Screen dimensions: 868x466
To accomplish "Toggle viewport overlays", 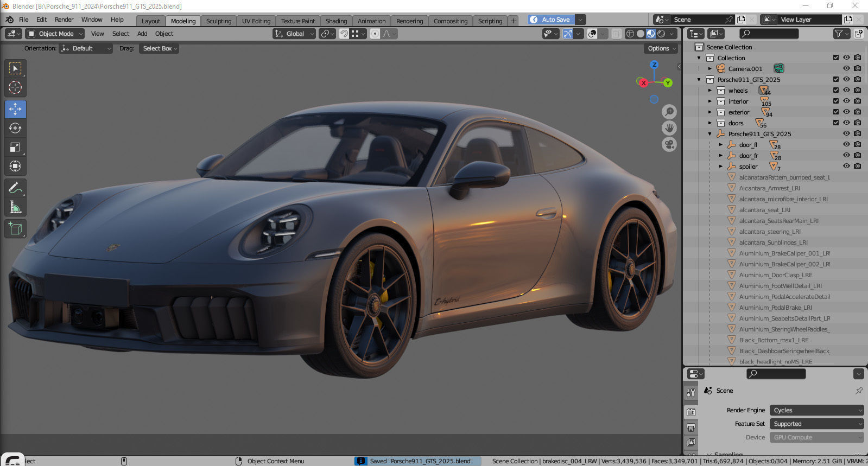I will 592,34.
